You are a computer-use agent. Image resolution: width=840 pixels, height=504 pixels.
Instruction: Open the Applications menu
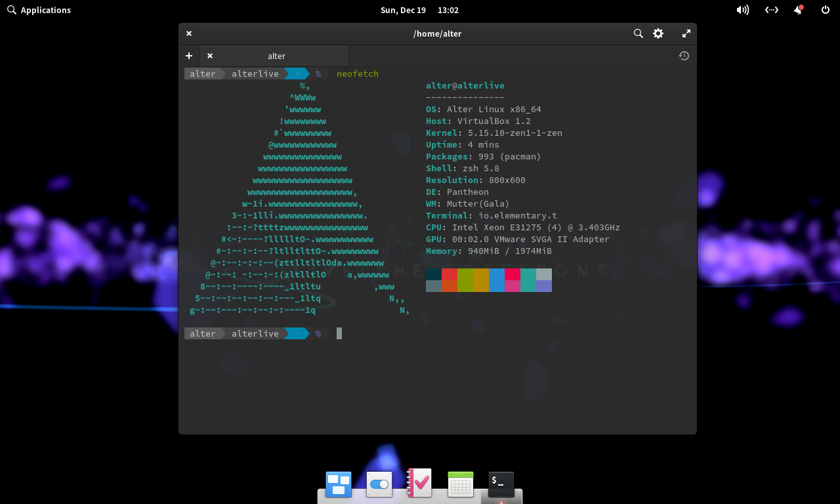(39, 10)
